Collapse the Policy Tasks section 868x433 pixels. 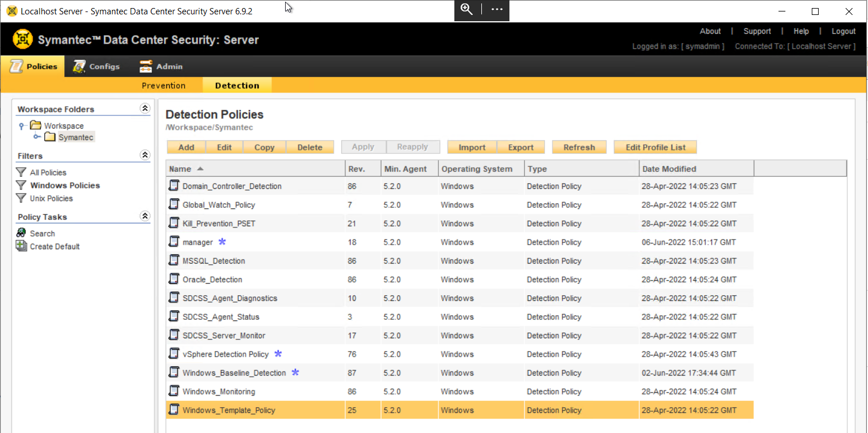(x=145, y=216)
